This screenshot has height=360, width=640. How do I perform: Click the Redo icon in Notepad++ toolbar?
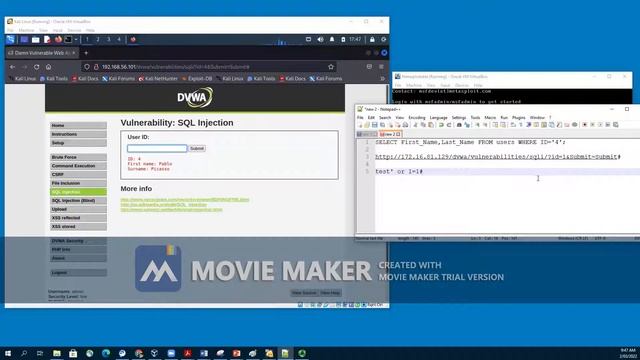click(x=449, y=124)
